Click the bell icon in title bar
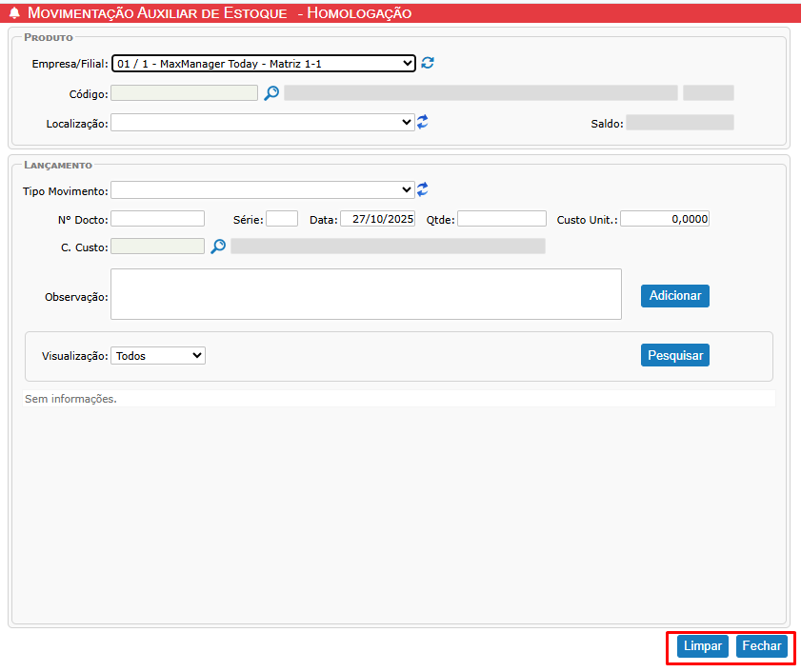The height and width of the screenshot is (672, 801). pos(14,13)
